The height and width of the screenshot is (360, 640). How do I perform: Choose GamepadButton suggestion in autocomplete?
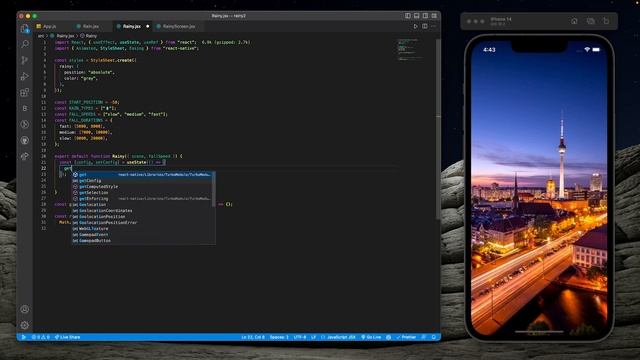[x=142, y=241]
